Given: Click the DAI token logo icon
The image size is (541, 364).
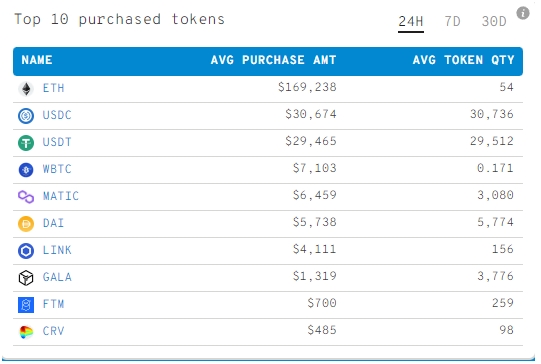Looking at the screenshot, I should coord(26,224).
